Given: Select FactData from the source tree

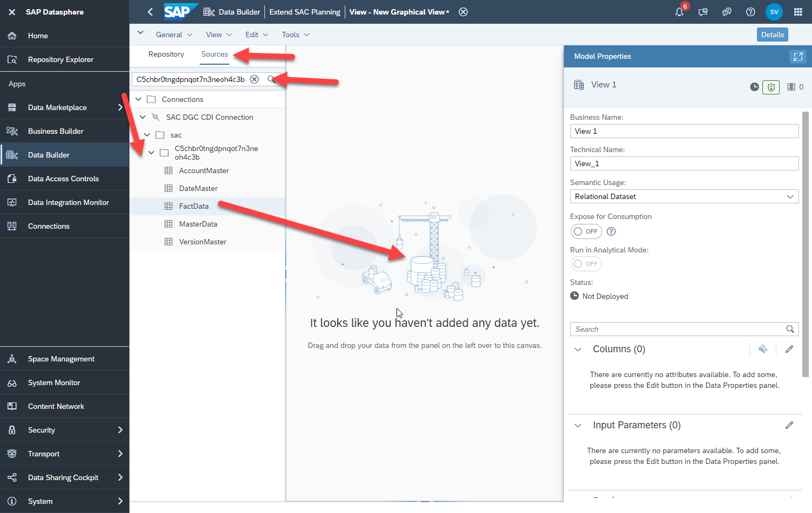Looking at the screenshot, I should 194,206.
